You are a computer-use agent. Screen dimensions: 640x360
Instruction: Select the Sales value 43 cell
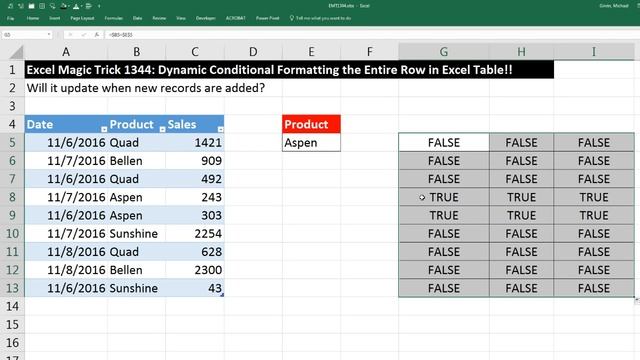195,288
